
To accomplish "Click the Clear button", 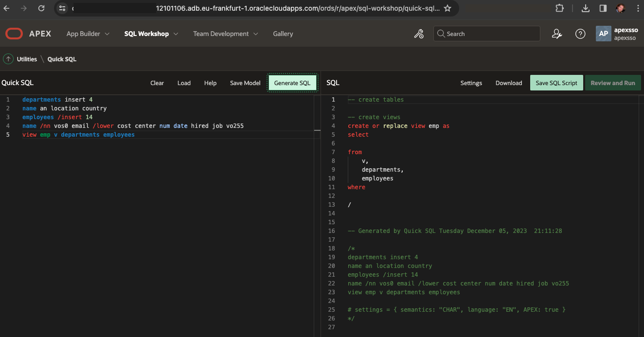I will click(x=157, y=83).
